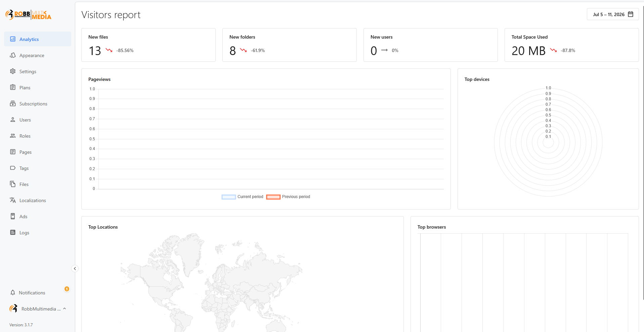Screen dimensions: 644x332
Task: Click the Version: 3.1.7 text
Action: coord(21,325)
